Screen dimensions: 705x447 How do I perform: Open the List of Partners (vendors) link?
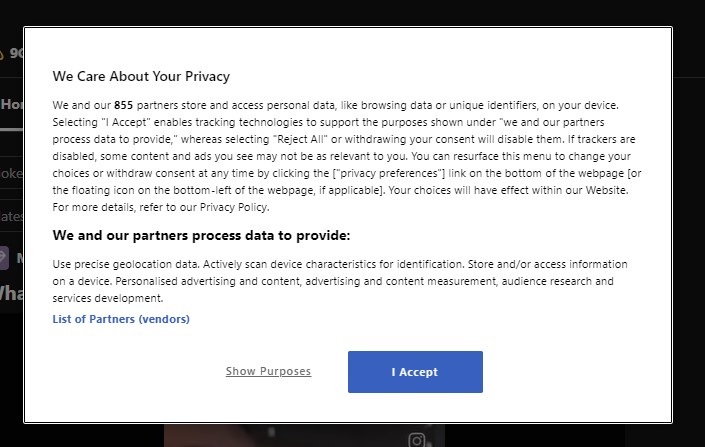(121, 319)
